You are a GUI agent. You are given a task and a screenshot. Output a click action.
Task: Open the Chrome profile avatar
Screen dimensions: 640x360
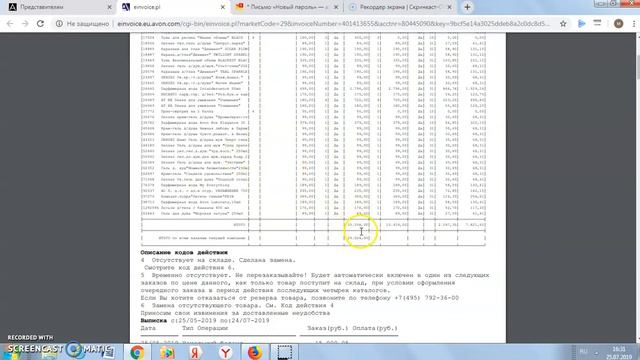click(x=618, y=24)
